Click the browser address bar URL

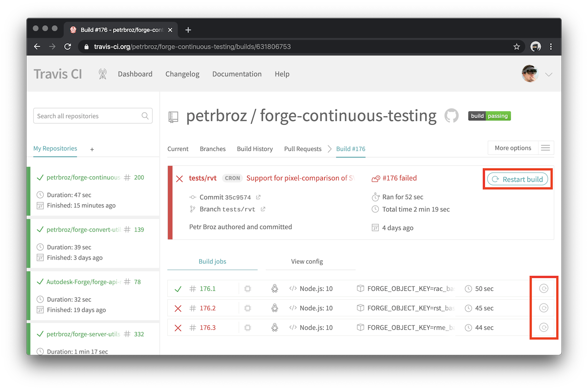point(193,47)
